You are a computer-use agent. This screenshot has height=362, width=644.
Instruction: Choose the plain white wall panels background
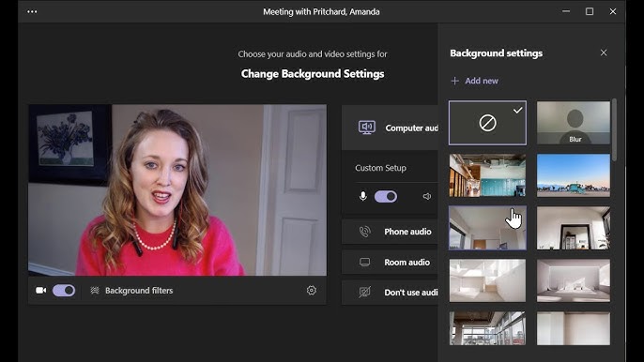(x=574, y=328)
